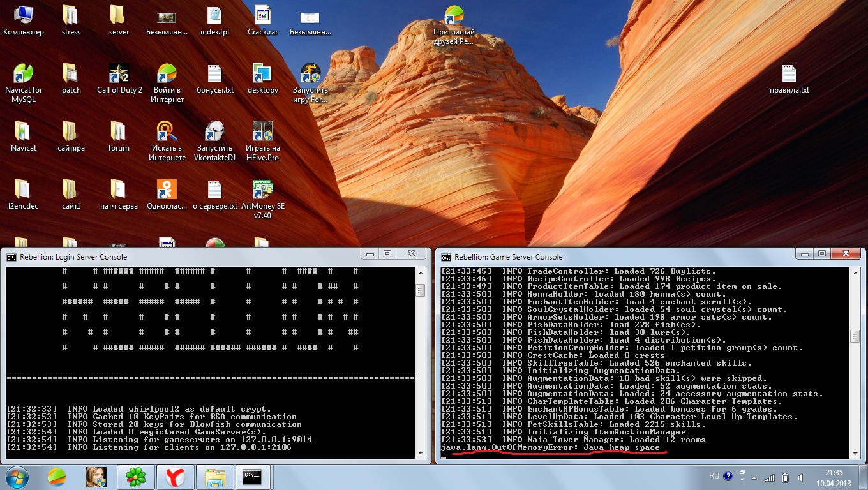Click ICQ flower icon in taskbar
This screenshot has width=868, height=490.
135,476
